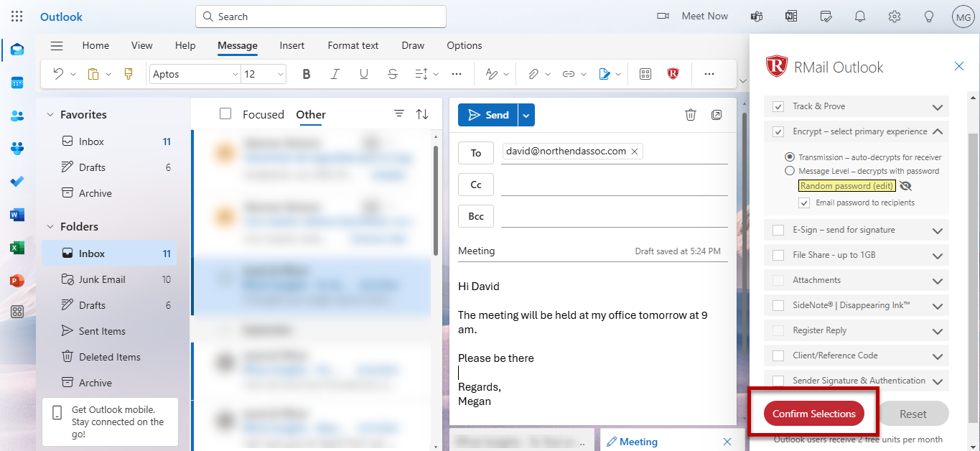Toggle bold formatting in the ribbon
980x451 pixels.
[x=307, y=74]
